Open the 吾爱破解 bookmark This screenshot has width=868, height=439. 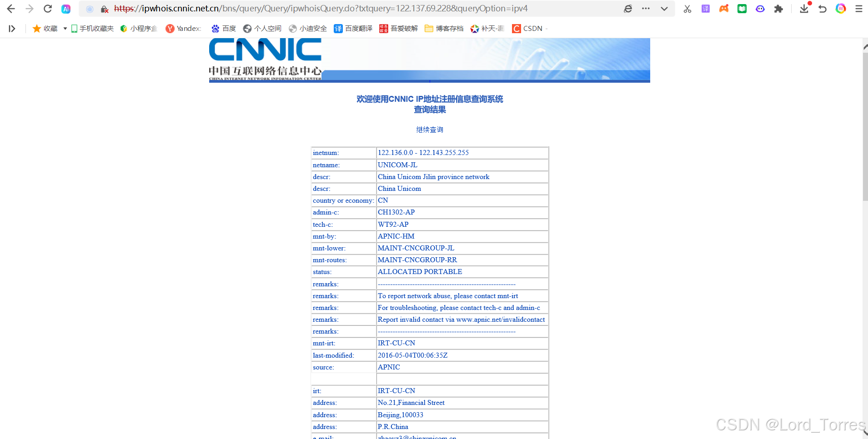point(399,29)
